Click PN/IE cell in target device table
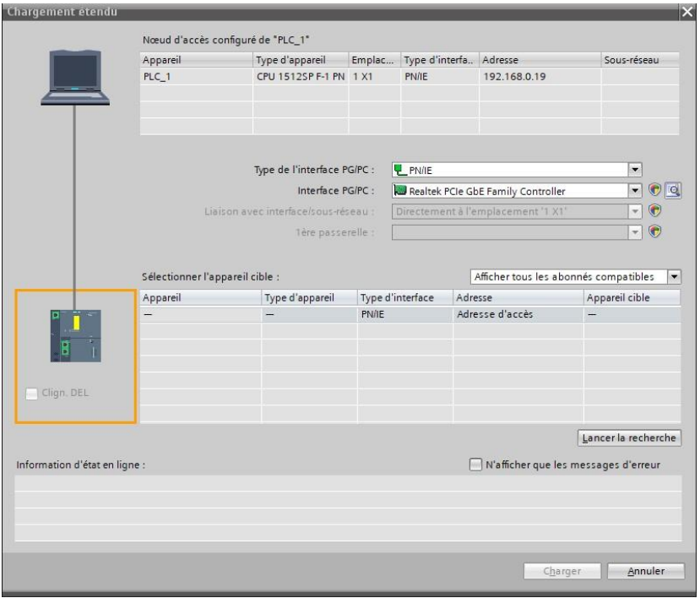700x598 pixels. (x=405, y=314)
